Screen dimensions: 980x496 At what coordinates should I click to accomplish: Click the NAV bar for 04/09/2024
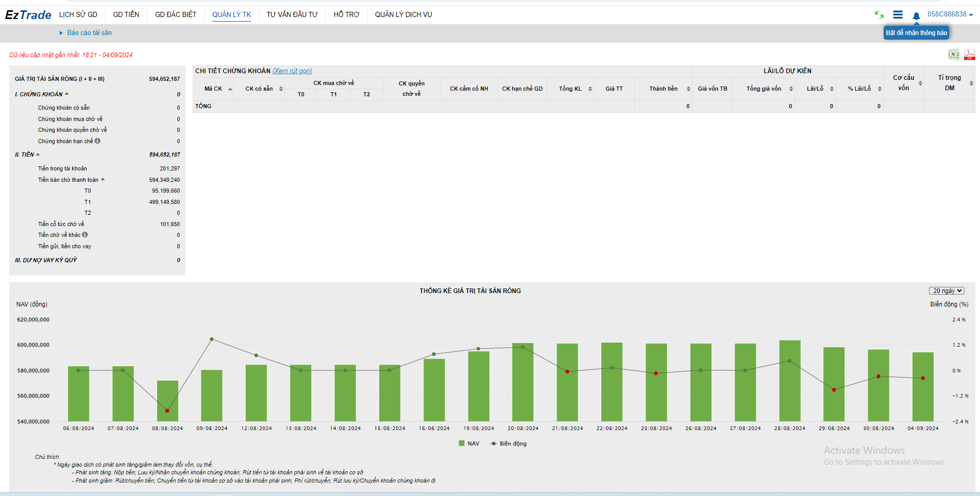pos(923,387)
